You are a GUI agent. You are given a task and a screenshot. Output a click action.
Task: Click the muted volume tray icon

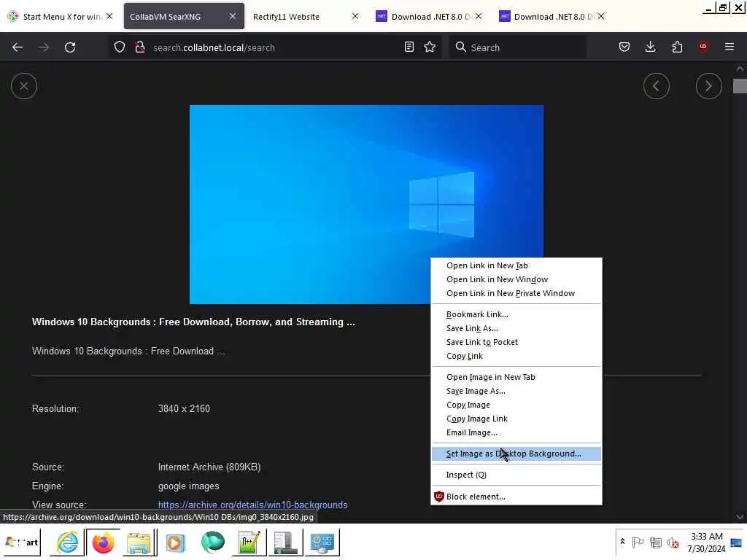pos(673,542)
